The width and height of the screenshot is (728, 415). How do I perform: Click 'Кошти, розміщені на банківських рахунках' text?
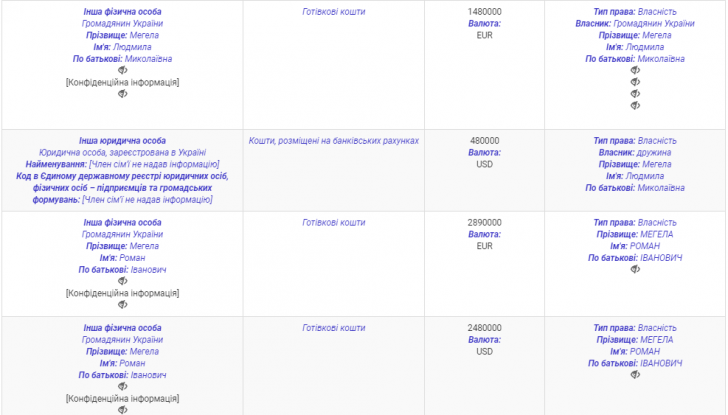coord(334,141)
